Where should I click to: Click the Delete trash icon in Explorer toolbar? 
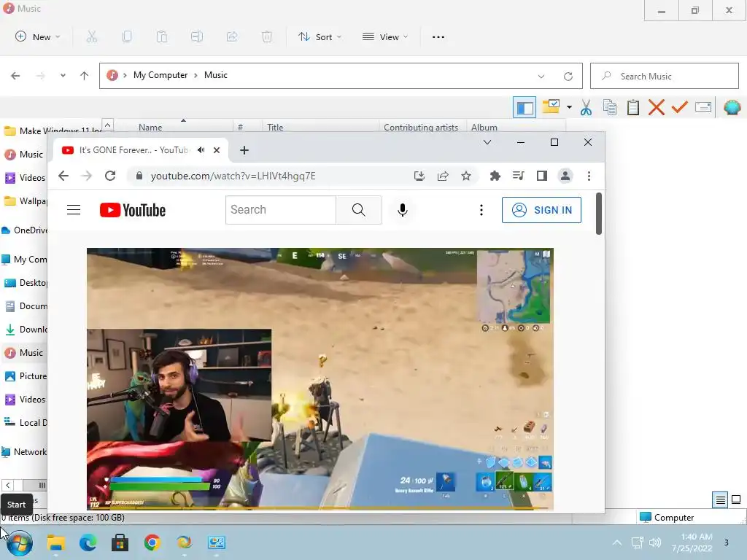[x=267, y=36]
